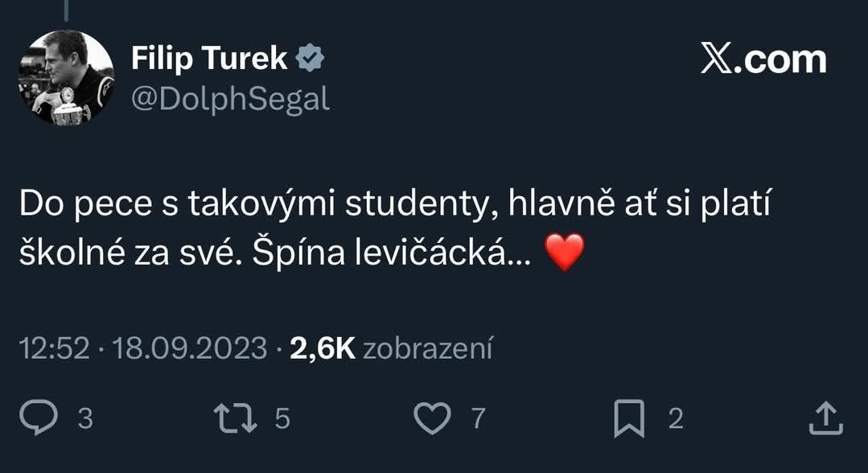
Task: Open the Filip Turek profile name
Action: click(x=209, y=58)
